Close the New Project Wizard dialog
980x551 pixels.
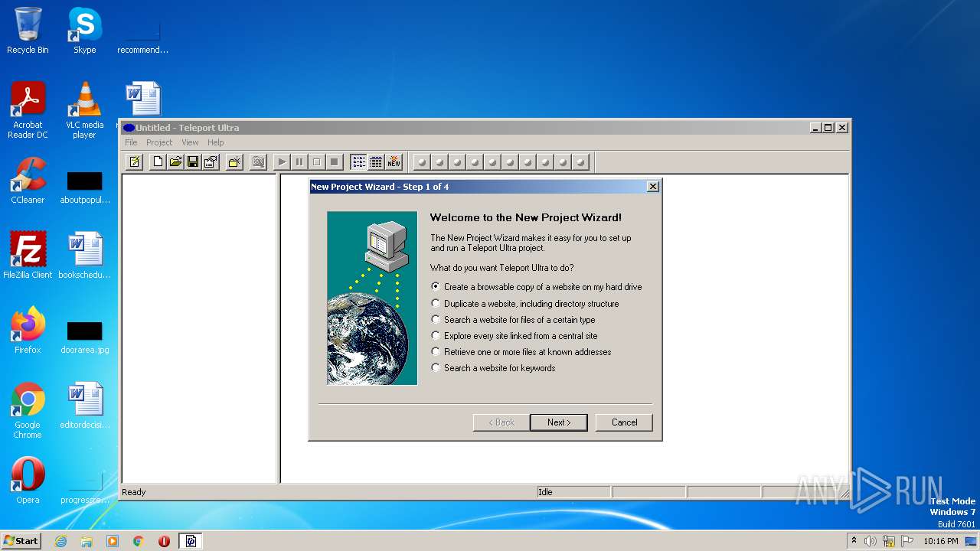(x=652, y=187)
